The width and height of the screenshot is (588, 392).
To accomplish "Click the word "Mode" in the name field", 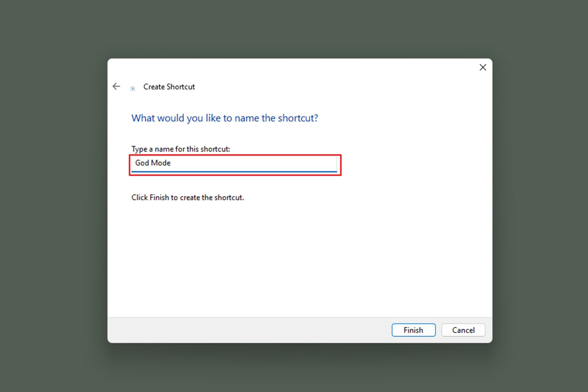I will click(x=161, y=163).
